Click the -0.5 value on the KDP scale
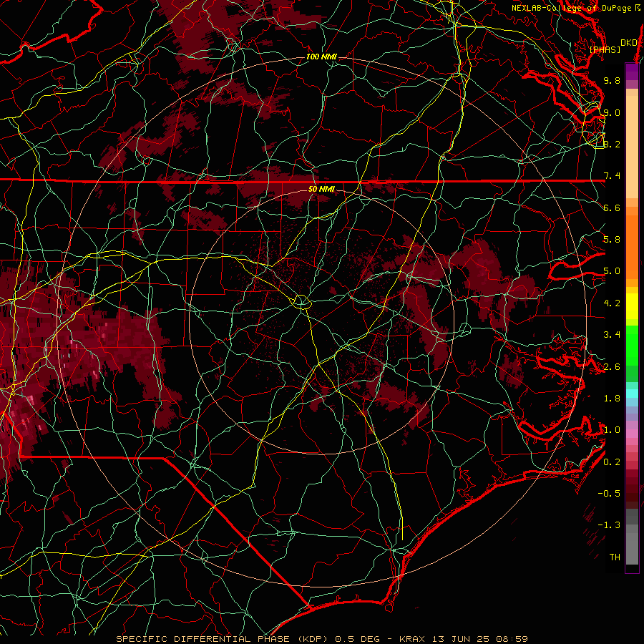Screen dimensions: 644x644 tap(609, 494)
